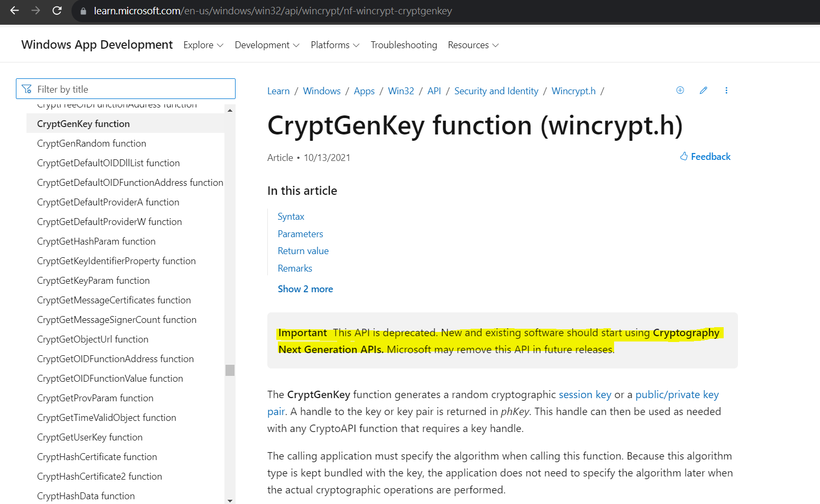Open CryptGetKeyParam function entry
The height and width of the screenshot is (504, 820).
[93, 281]
